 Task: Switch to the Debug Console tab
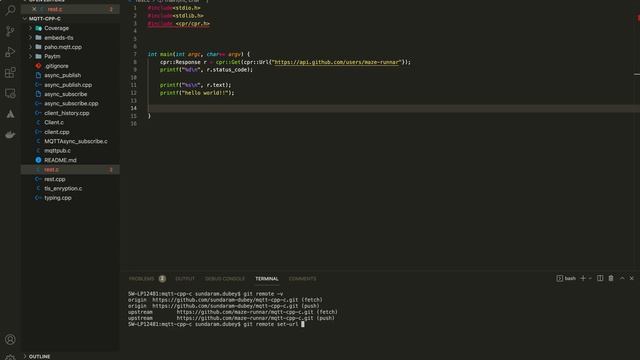(x=225, y=279)
